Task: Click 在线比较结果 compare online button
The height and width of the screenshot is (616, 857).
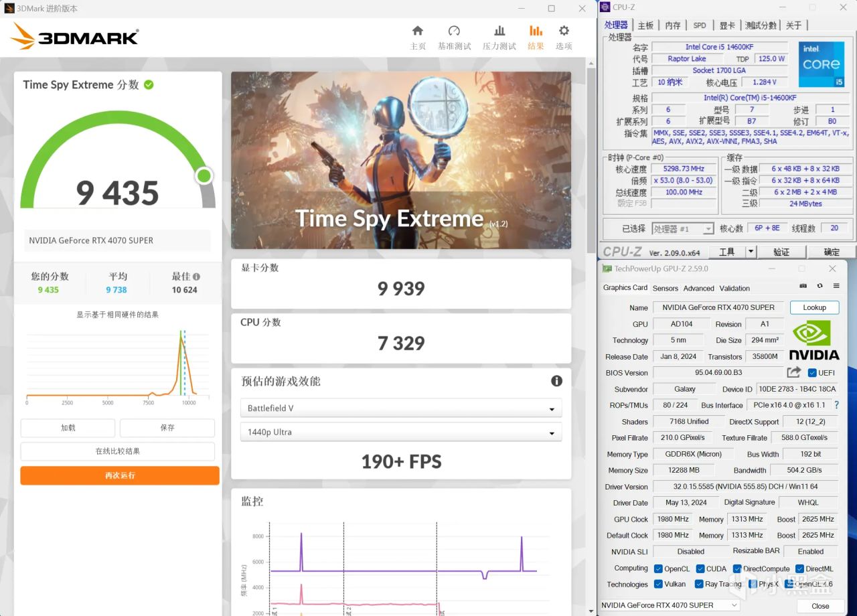Action: click(x=118, y=451)
